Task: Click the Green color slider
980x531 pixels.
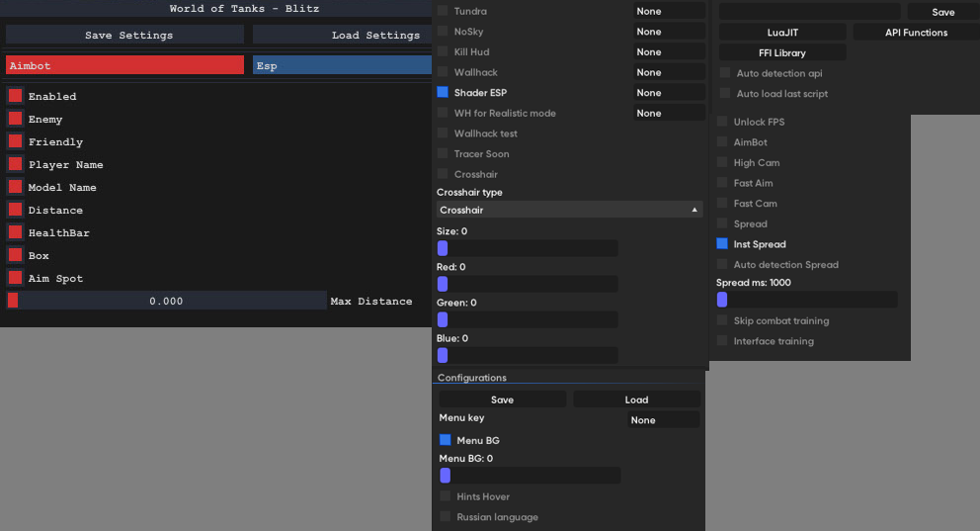Action: pyautogui.click(x=527, y=319)
